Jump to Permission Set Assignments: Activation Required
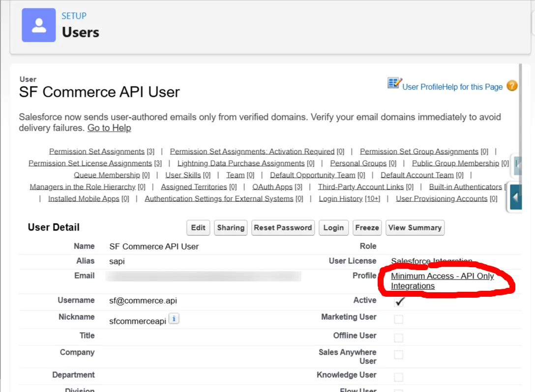Image resolution: width=535 pixels, height=392 pixels. 257,151
